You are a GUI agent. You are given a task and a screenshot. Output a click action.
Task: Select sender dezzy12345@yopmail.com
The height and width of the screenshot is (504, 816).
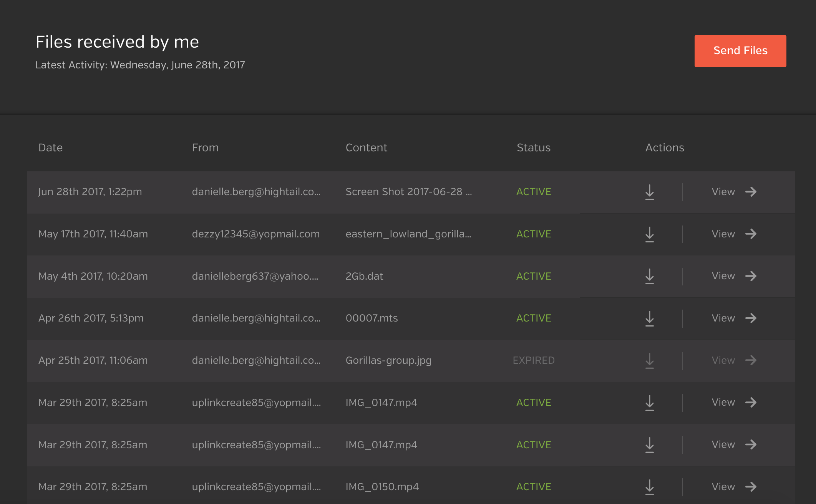coord(255,234)
